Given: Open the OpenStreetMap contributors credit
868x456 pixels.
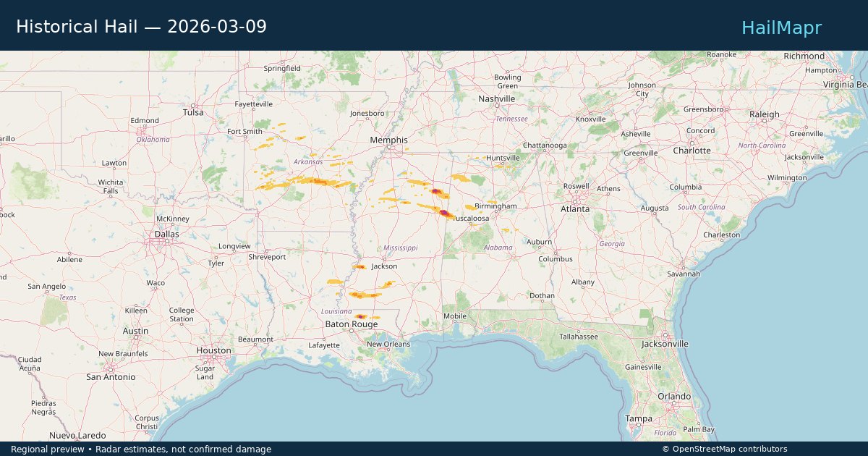Looking at the screenshot, I should tap(724, 449).
